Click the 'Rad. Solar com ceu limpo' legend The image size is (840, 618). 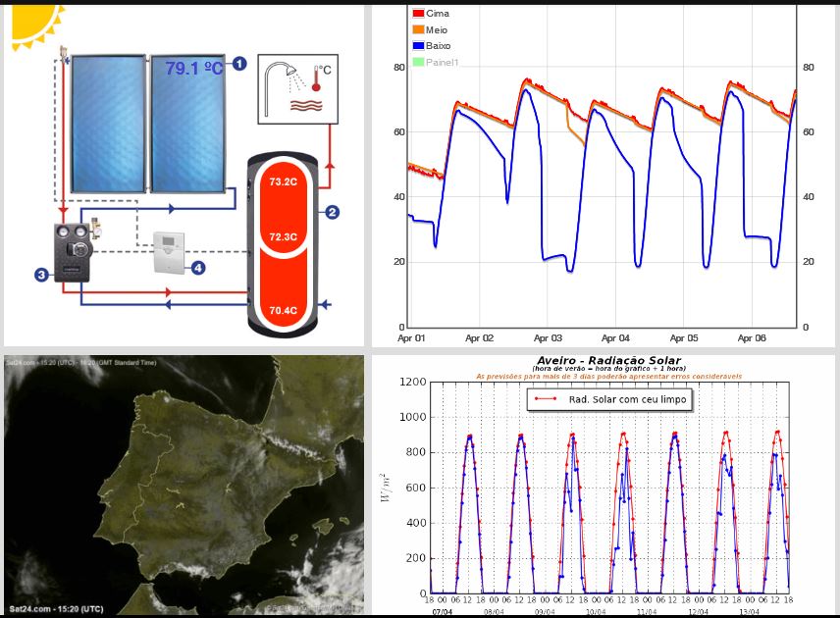[x=610, y=399]
